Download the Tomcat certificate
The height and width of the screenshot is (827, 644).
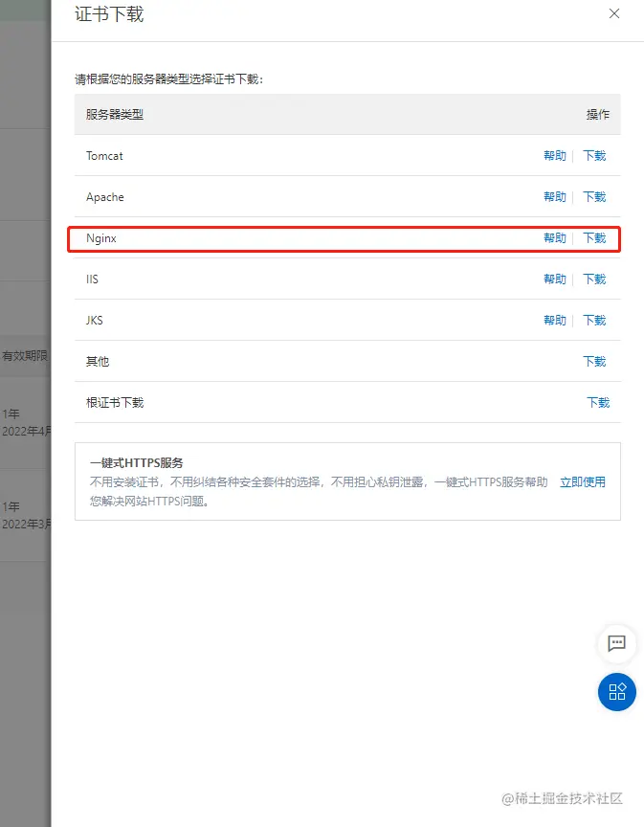(594, 156)
